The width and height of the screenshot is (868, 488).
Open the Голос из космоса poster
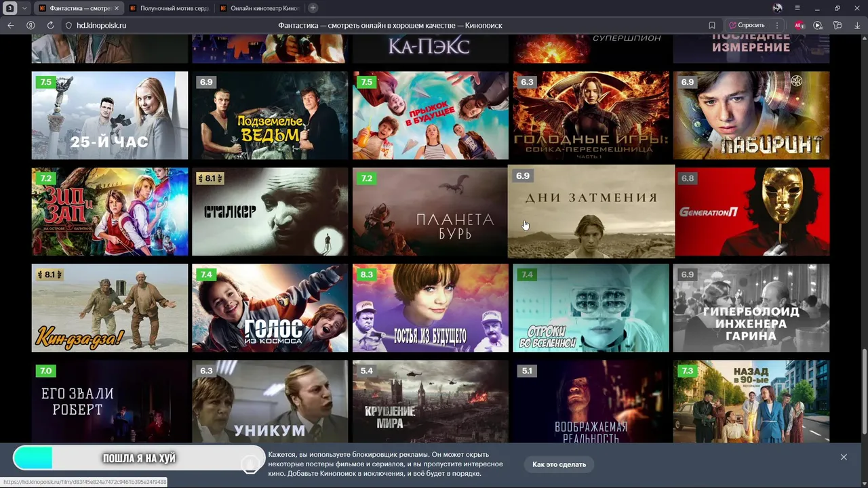pyautogui.click(x=270, y=308)
